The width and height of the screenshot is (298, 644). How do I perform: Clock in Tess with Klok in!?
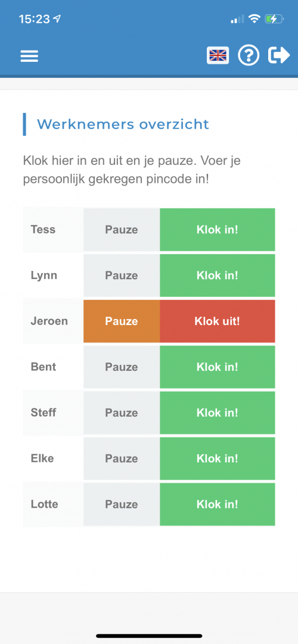[218, 230]
